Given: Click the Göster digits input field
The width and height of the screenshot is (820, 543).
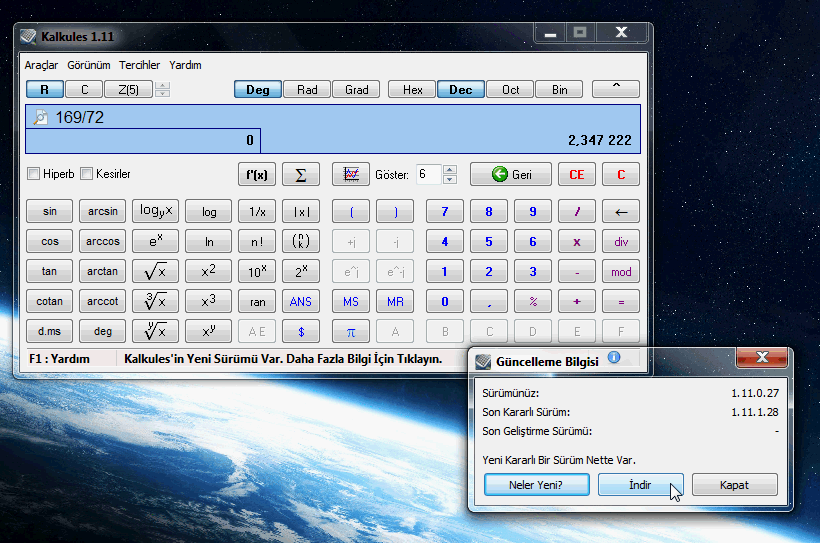Looking at the screenshot, I should (429, 174).
